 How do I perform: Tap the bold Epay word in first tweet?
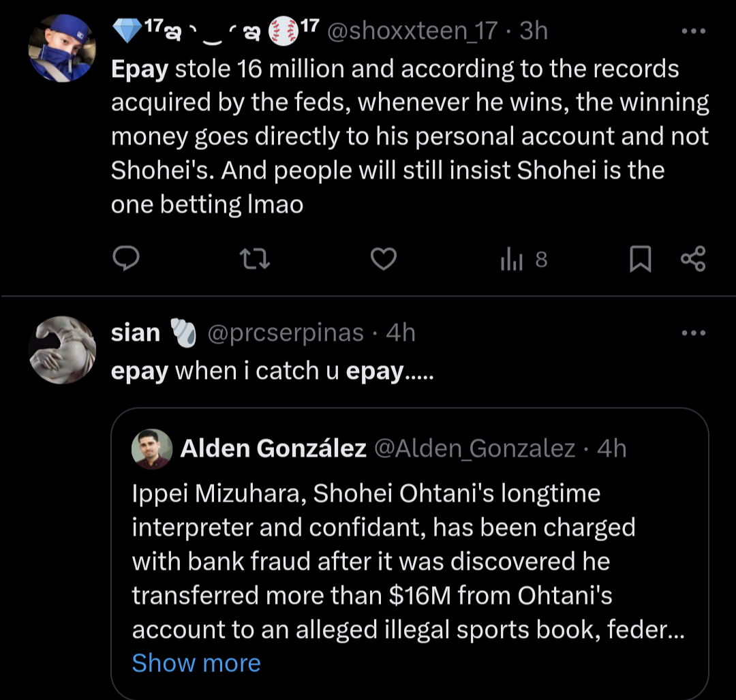[140, 69]
